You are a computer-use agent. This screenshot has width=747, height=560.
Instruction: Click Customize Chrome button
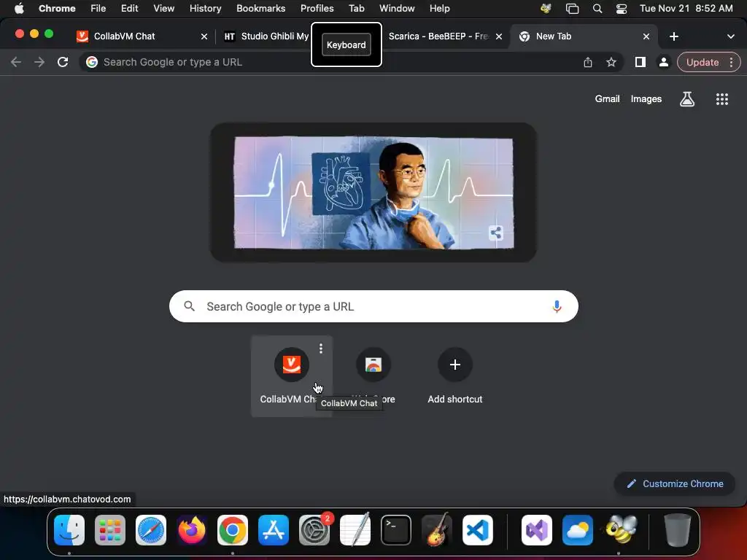pos(675,484)
